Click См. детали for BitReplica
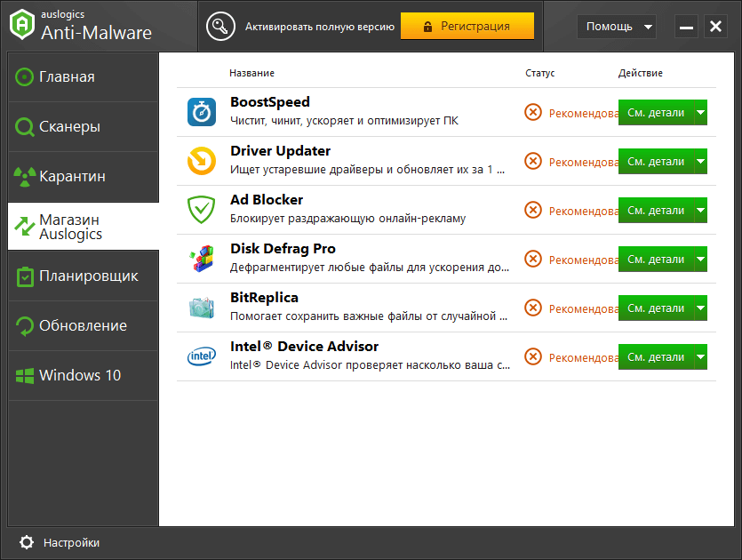This screenshot has height=560, width=742. pos(656,308)
